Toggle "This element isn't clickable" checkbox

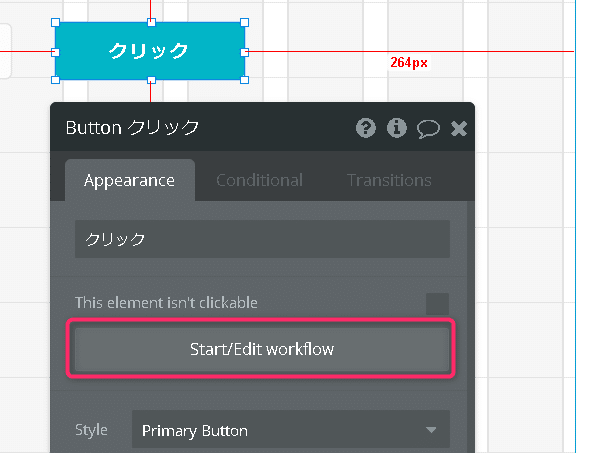pos(437,303)
